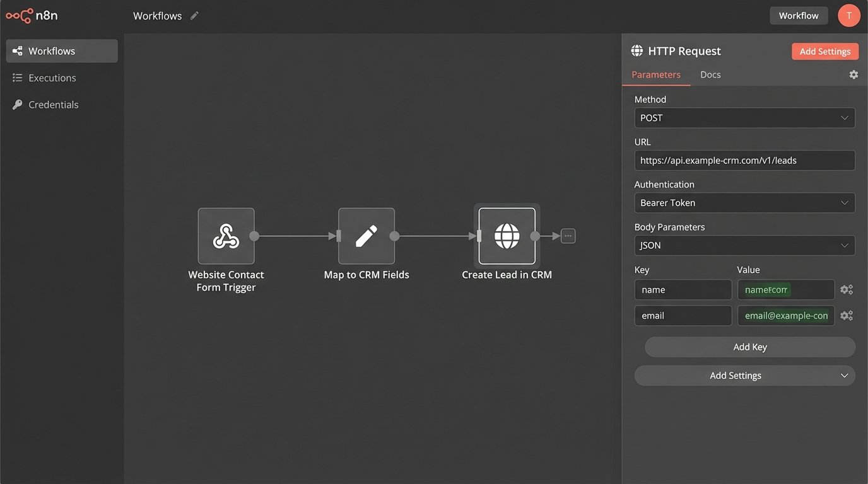Open the Authentication dropdown showing Bearer Token
Image resolution: width=868 pixels, height=484 pixels.
click(x=744, y=202)
